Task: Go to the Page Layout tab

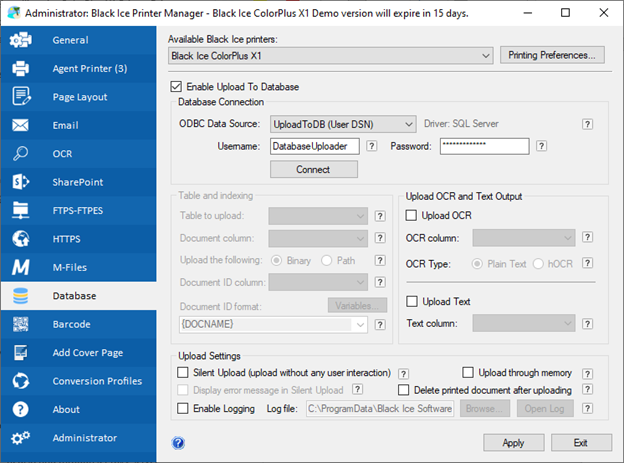Action: pyautogui.click(x=78, y=97)
